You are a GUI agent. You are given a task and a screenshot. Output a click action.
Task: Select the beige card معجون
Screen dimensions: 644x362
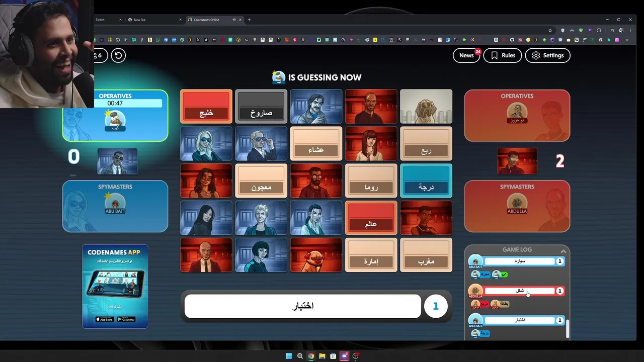point(261,181)
